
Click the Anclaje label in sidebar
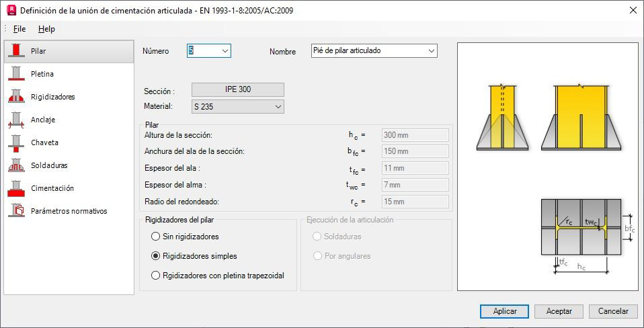click(43, 120)
